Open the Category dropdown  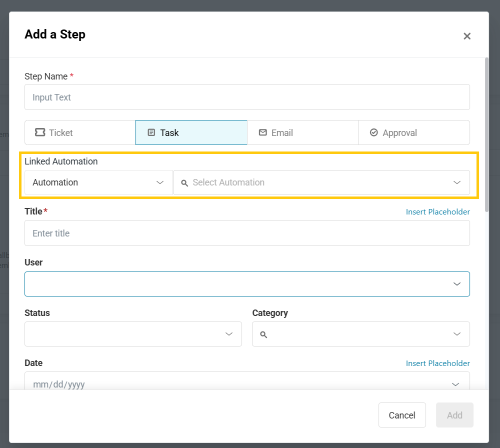coord(361,334)
